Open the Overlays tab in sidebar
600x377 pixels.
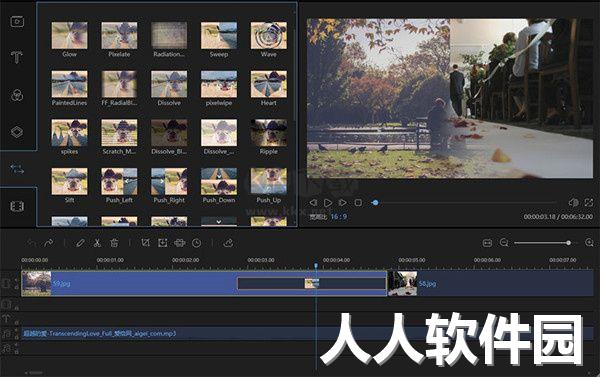click(x=17, y=132)
